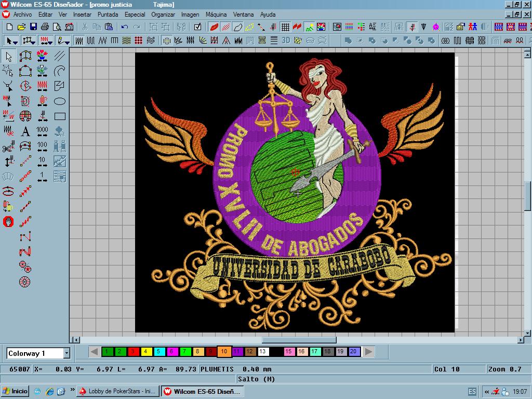Screen dimensions: 532x399
Task: Open the Editar menu
Action: click(x=45, y=15)
